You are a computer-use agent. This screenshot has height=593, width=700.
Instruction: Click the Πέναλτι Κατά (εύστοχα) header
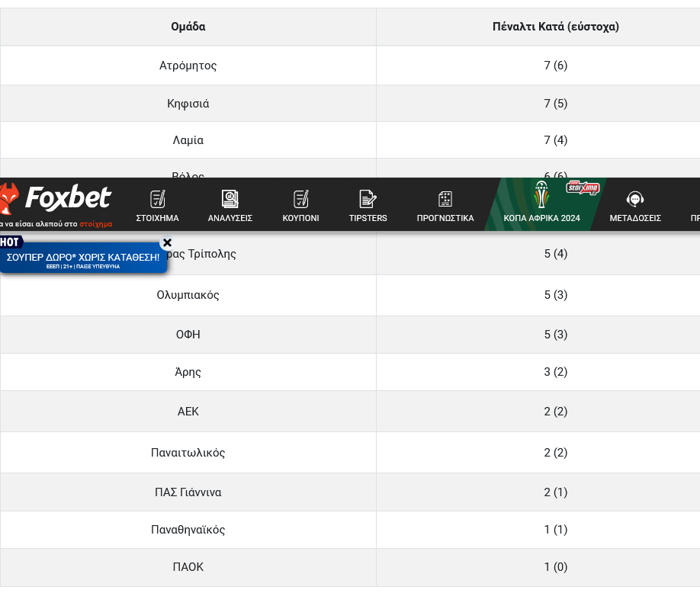(556, 27)
